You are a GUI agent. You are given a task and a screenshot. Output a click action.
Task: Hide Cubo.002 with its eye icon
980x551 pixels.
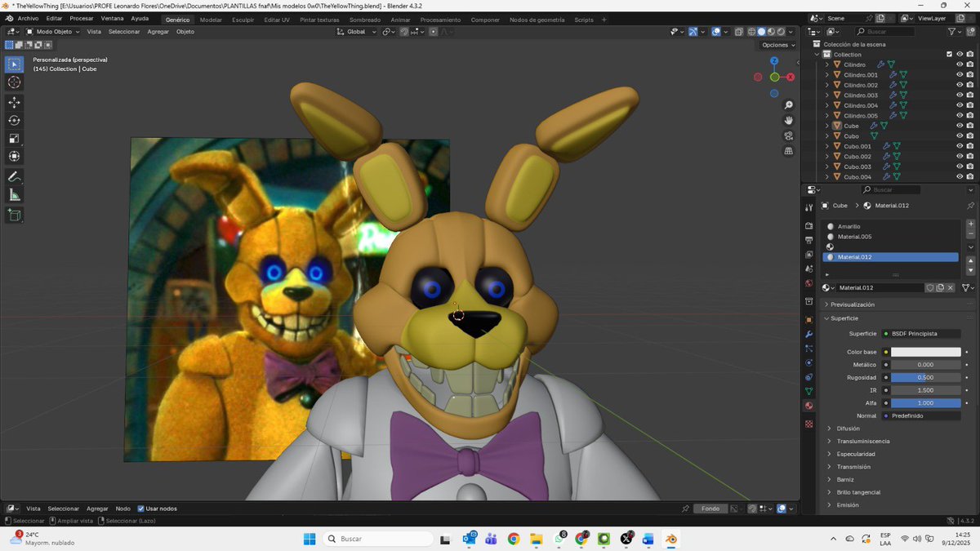click(x=960, y=157)
